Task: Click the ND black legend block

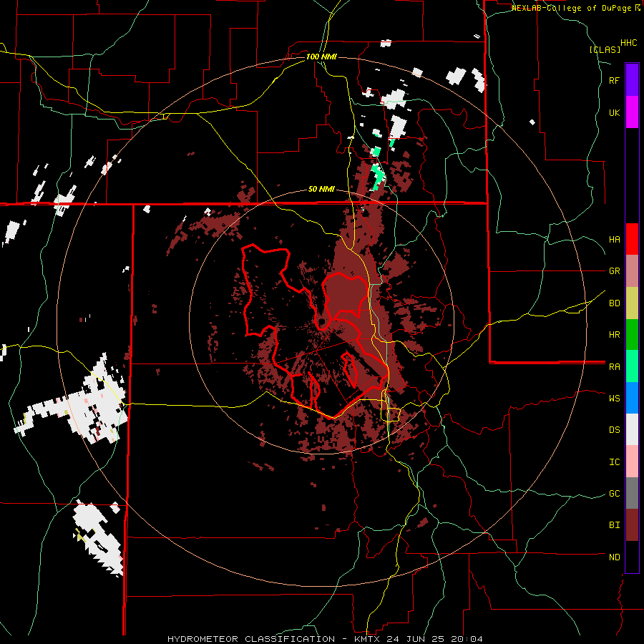Action: 632,557
